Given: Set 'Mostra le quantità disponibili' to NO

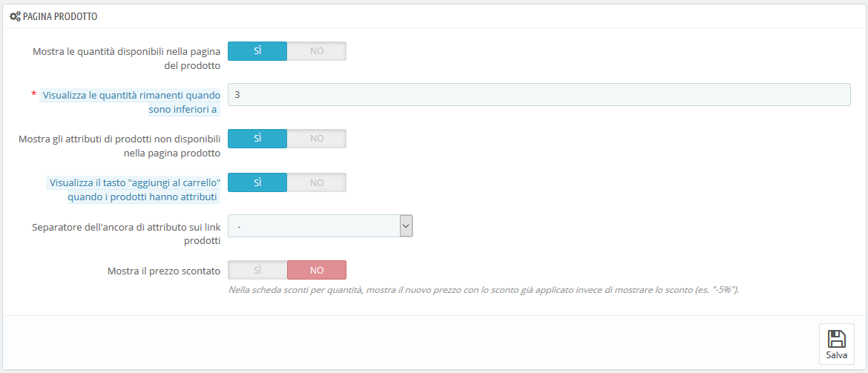Looking at the screenshot, I should click(x=317, y=51).
